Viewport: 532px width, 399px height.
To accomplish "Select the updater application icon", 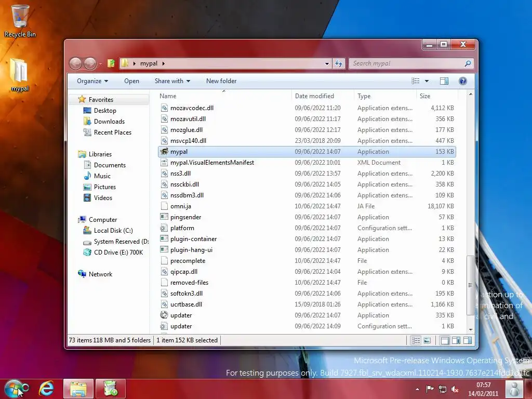I will pos(164,315).
